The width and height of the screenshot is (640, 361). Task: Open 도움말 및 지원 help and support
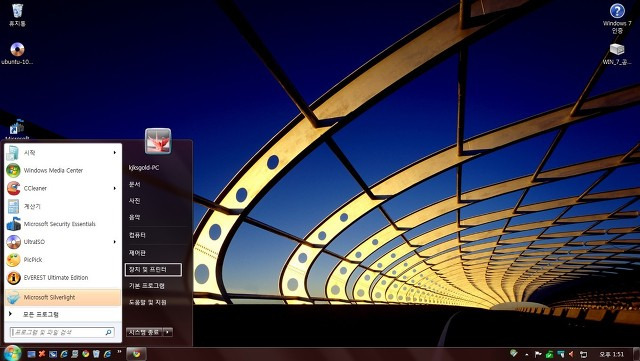pyautogui.click(x=147, y=302)
